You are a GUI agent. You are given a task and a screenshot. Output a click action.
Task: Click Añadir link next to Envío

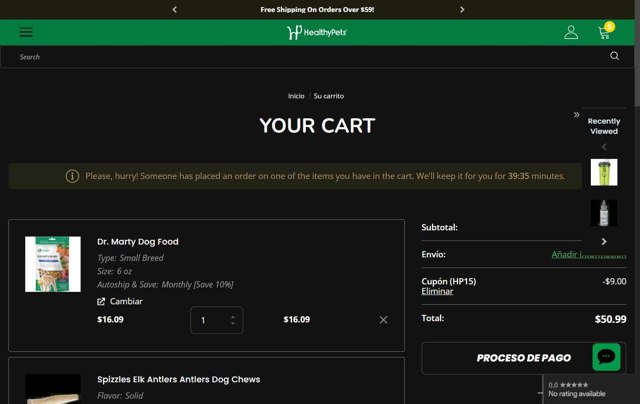tap(589, 254)
